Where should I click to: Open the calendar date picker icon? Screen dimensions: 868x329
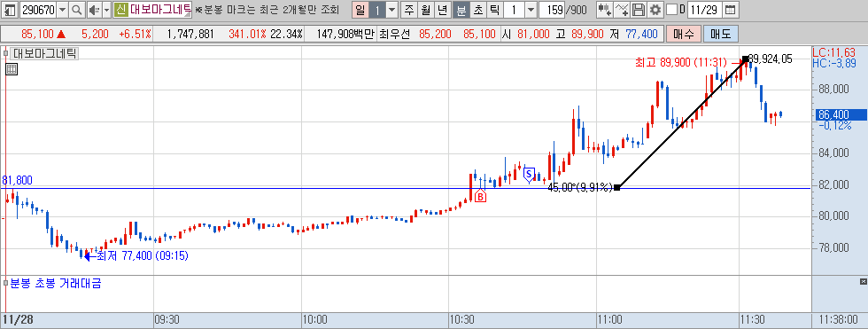coord(730,10)
